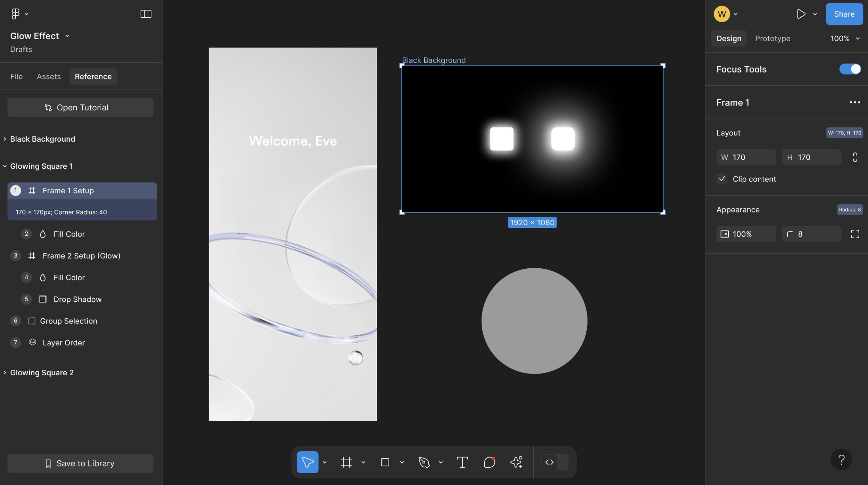
Task: Select the Frame tool in toolbar
Action: tap(346, 462)
